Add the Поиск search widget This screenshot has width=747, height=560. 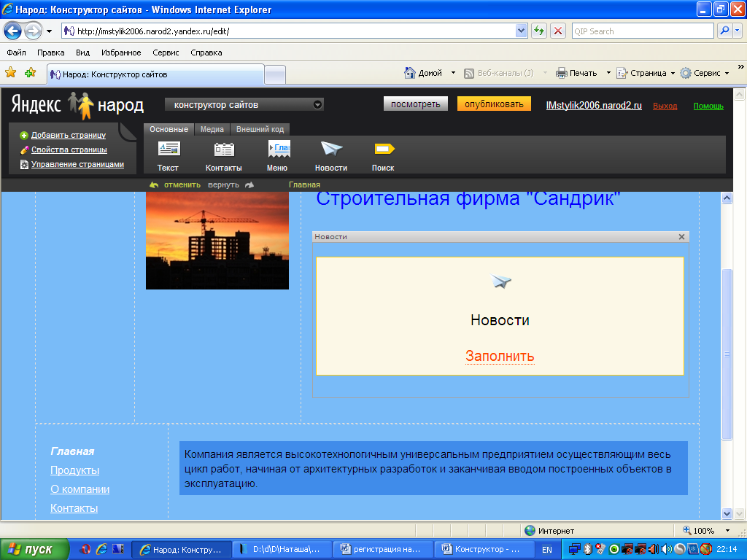pyautogui.click(x=384, y=156)
